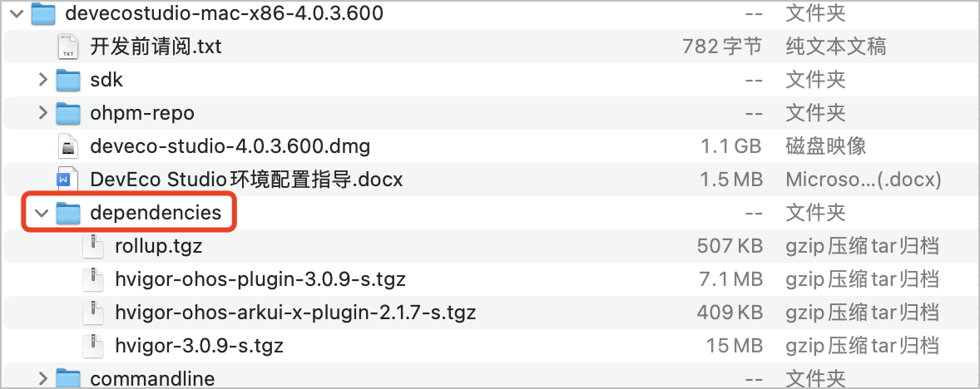Viewport: 980px width, 389px height.
Task: Click the sdk folder icon
Action: pyautogui.click(x=68, y=80)
